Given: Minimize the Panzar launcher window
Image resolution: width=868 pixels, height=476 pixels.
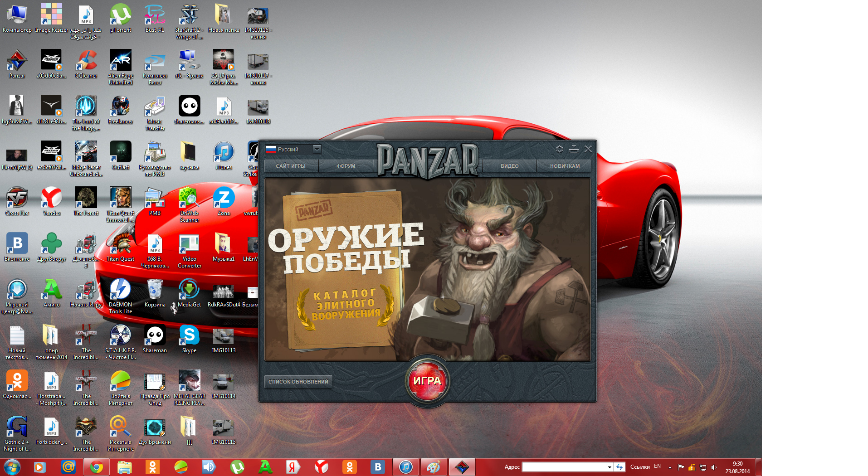Looking at the screenshot, I should tap(574, 149).
